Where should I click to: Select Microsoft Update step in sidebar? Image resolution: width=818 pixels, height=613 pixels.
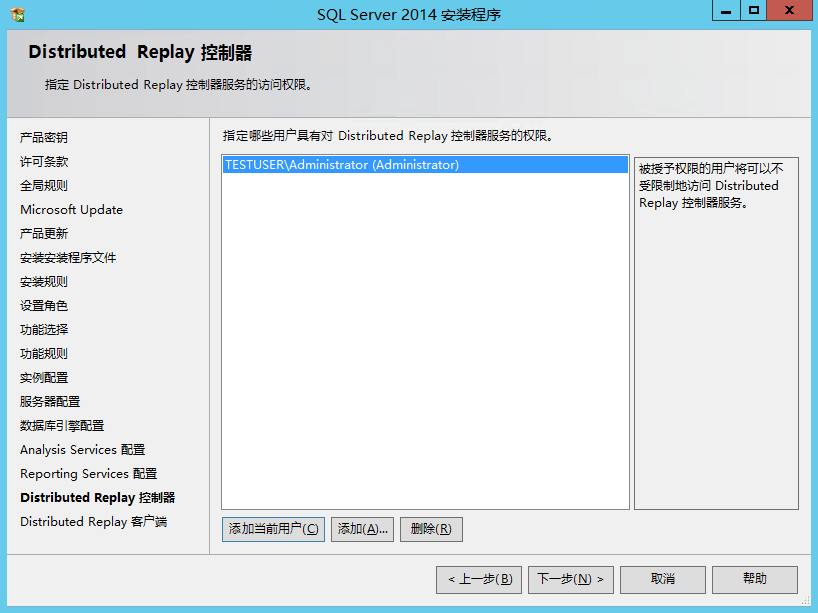(x=71, y=209)
